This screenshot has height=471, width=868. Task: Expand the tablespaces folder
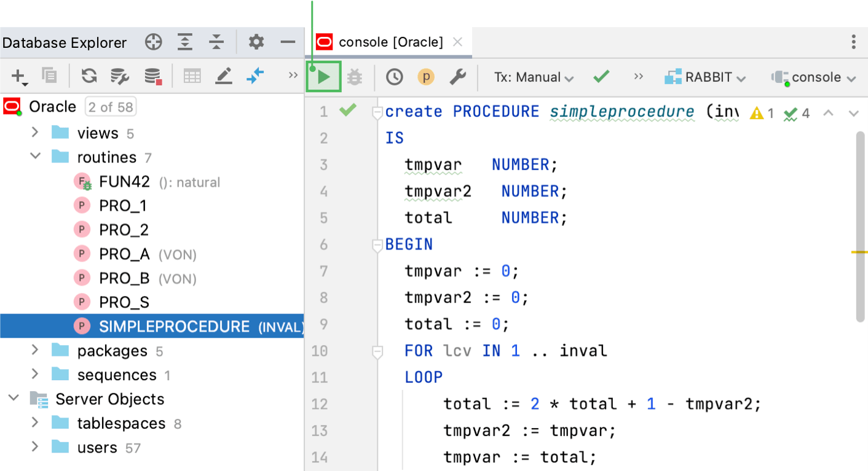coord(35,422)
